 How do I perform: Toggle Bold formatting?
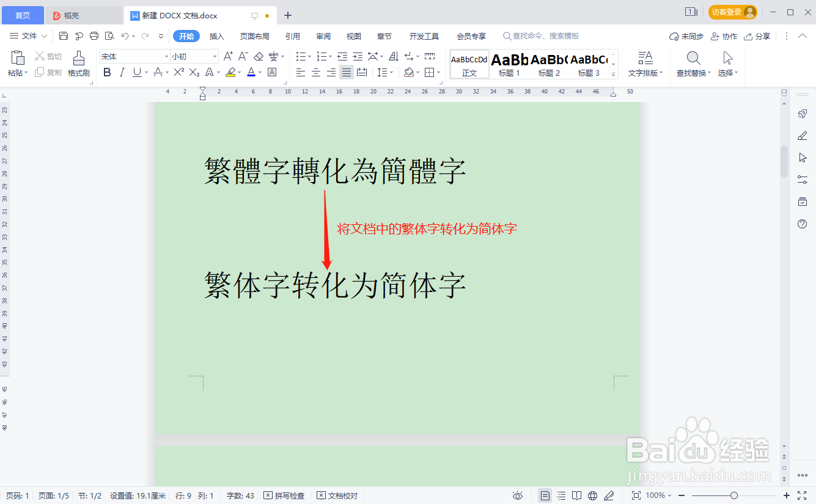(x=107, y=72)
